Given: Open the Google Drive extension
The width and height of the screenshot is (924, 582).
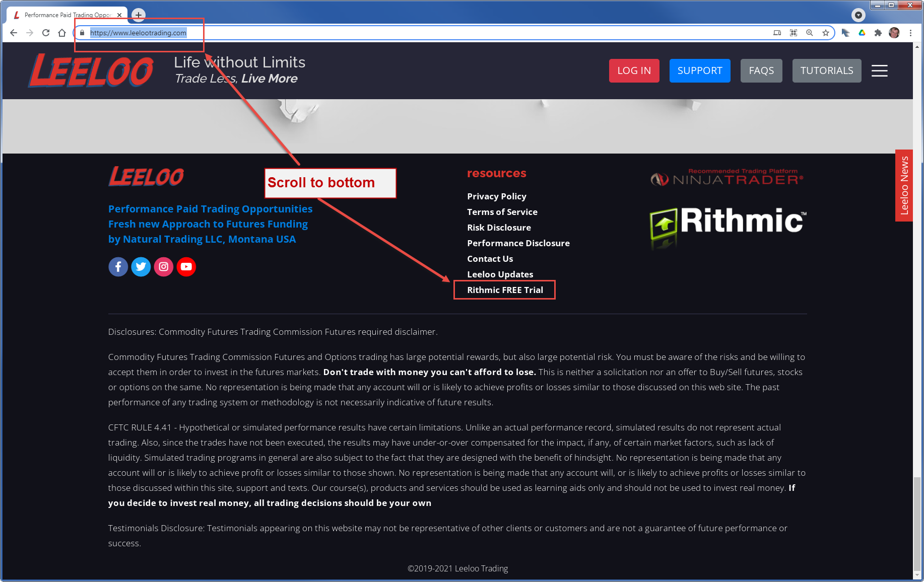Looking at the screenshot, I should tap(862, 33).
